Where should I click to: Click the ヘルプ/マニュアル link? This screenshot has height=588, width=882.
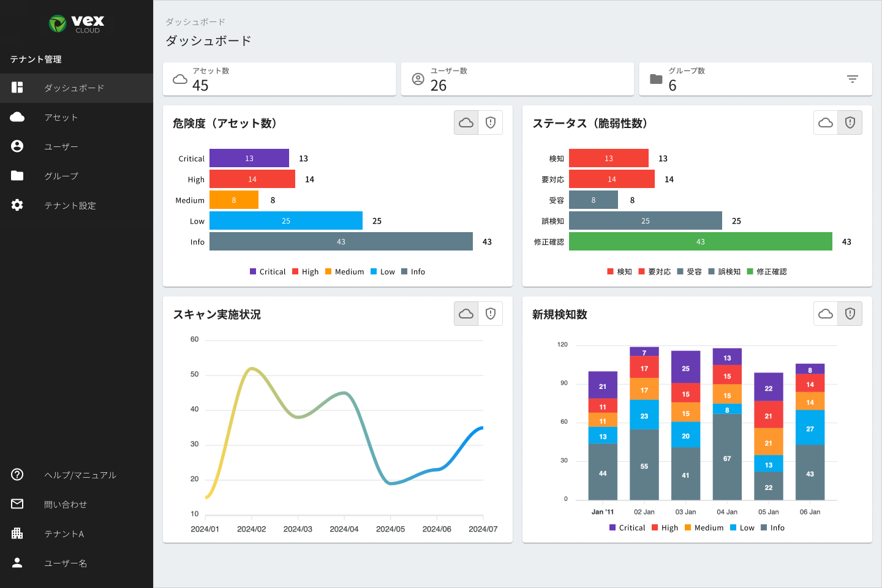(x=78, y=475)
